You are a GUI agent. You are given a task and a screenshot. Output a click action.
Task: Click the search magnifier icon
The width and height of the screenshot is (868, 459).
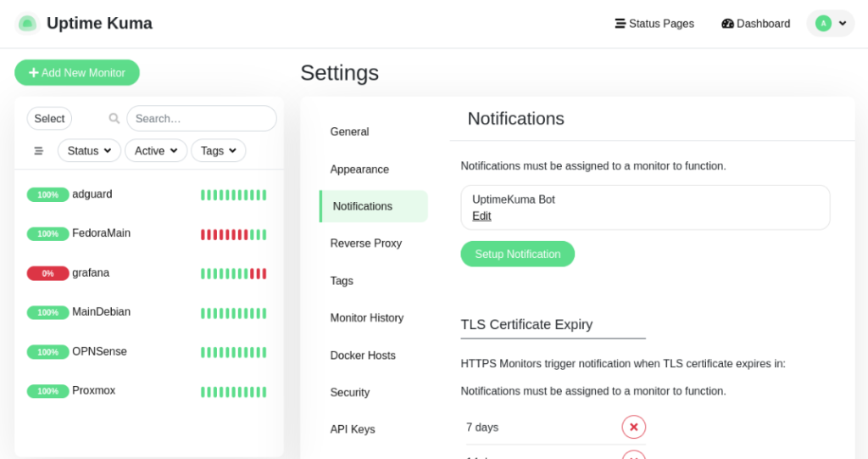(114, 119)
